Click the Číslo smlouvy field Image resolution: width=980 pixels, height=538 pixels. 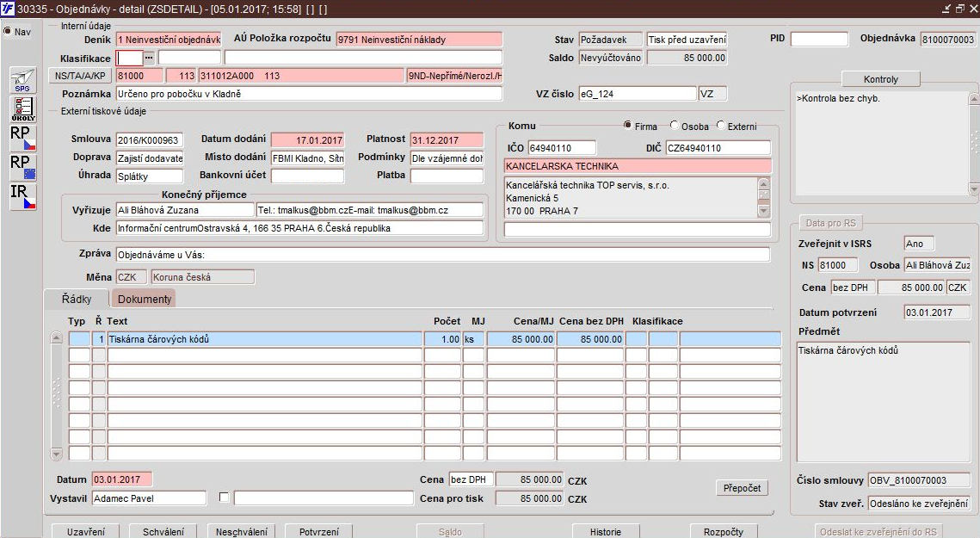click(919, 480)
